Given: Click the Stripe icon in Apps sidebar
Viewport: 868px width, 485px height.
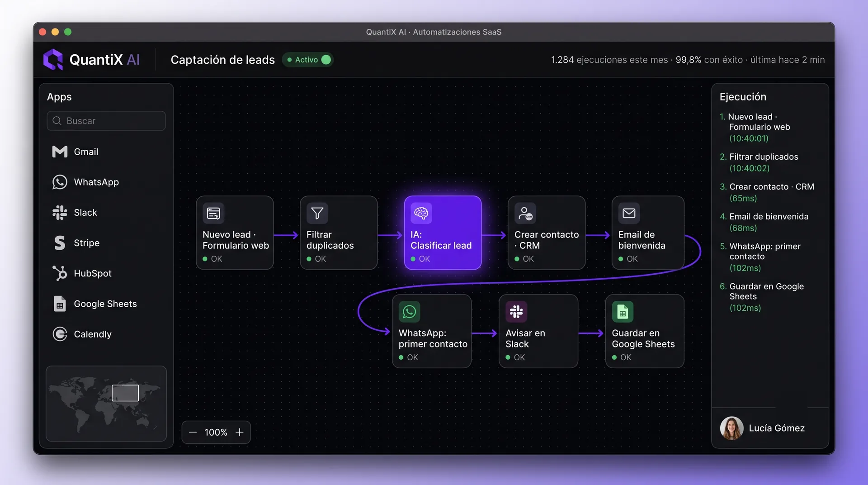Looking at the screenshot, I should (60, 243).
